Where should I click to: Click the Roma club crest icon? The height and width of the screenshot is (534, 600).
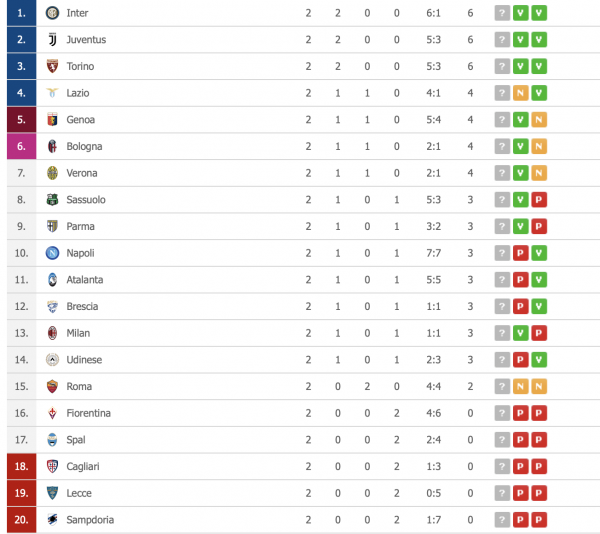point(53,386)
